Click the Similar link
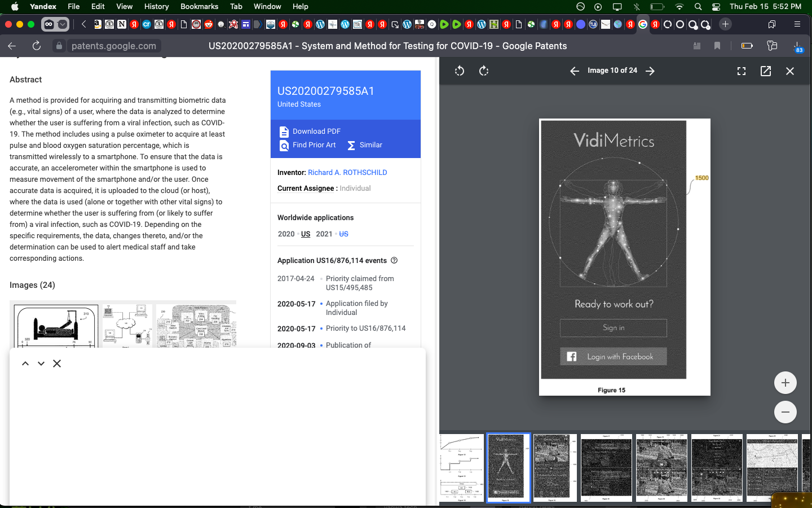812x508 pixels. pos(370,144)
